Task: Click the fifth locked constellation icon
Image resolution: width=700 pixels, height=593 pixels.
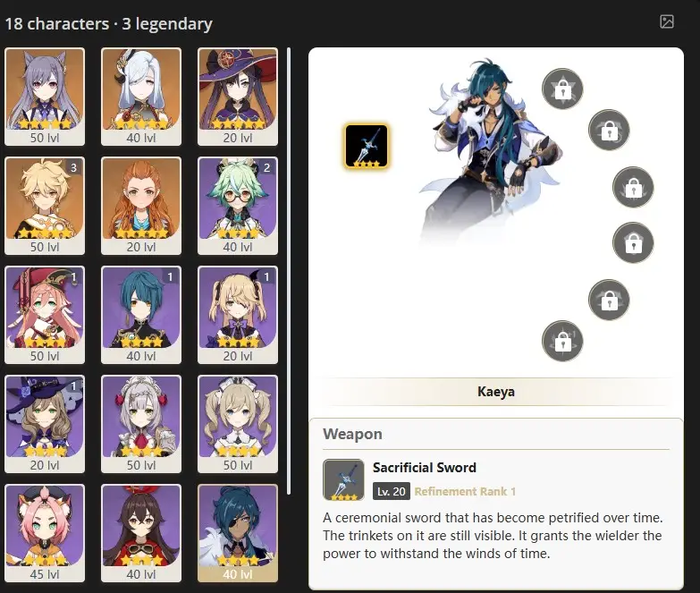Action: click(609, 300)
